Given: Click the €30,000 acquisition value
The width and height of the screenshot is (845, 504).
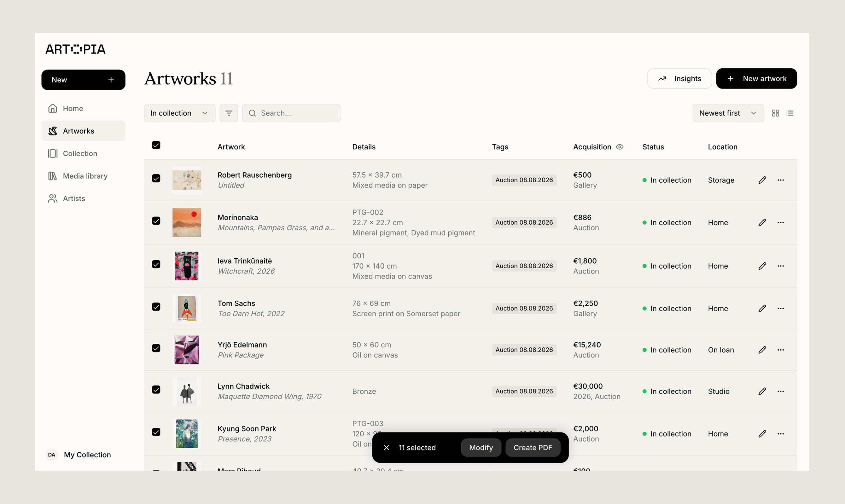Looking at the screenshot, I should 588,386.
